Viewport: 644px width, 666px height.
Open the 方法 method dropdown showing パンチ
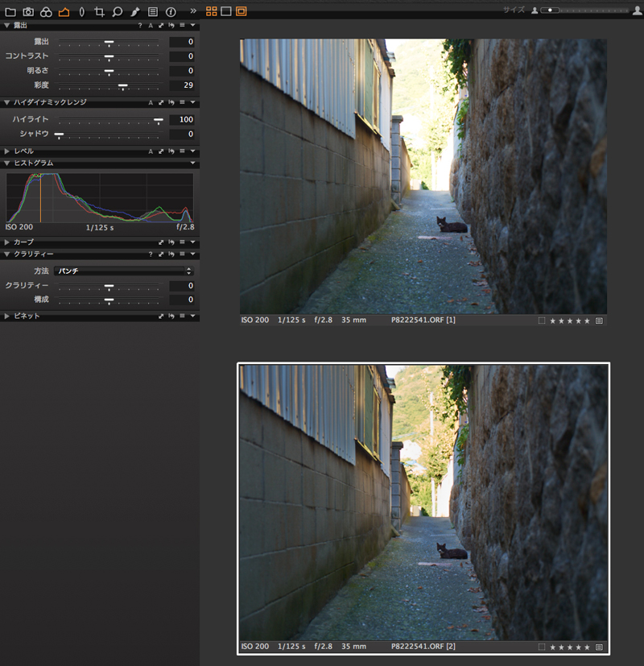tap(123, 271)
